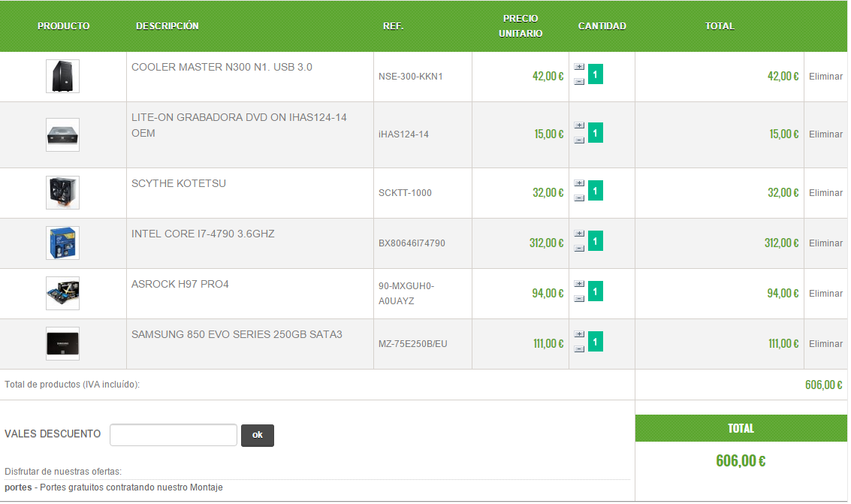The width and height of the screenshot is (851, 504).
Task: Select reference iHAS124-14
Action: (x=403, y=134)
